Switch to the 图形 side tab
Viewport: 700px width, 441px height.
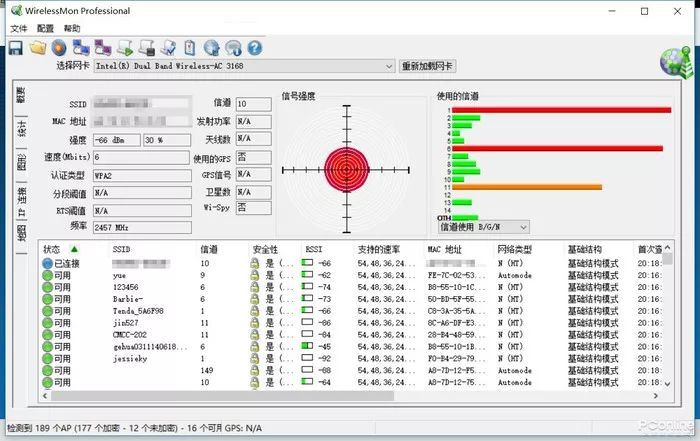click(21, 162)
